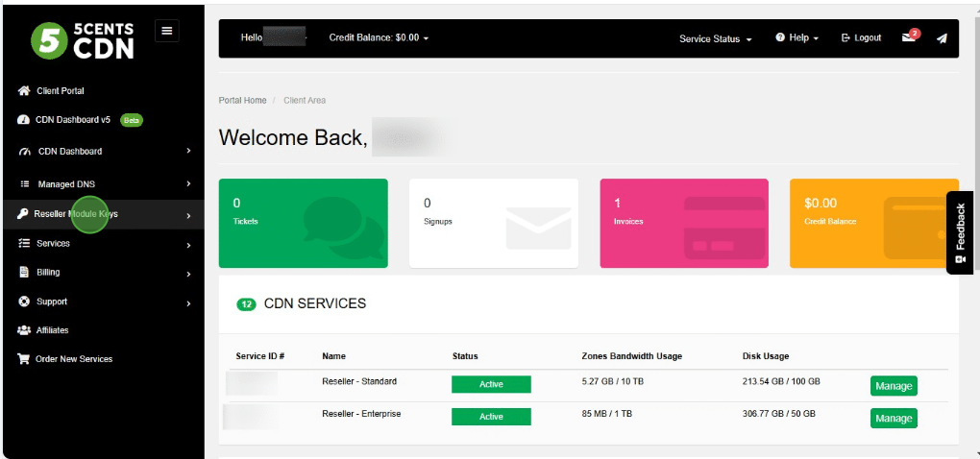Click the Disk Usage column header
The height and width of the screenshot is (459, 980).
pos(766,356)
